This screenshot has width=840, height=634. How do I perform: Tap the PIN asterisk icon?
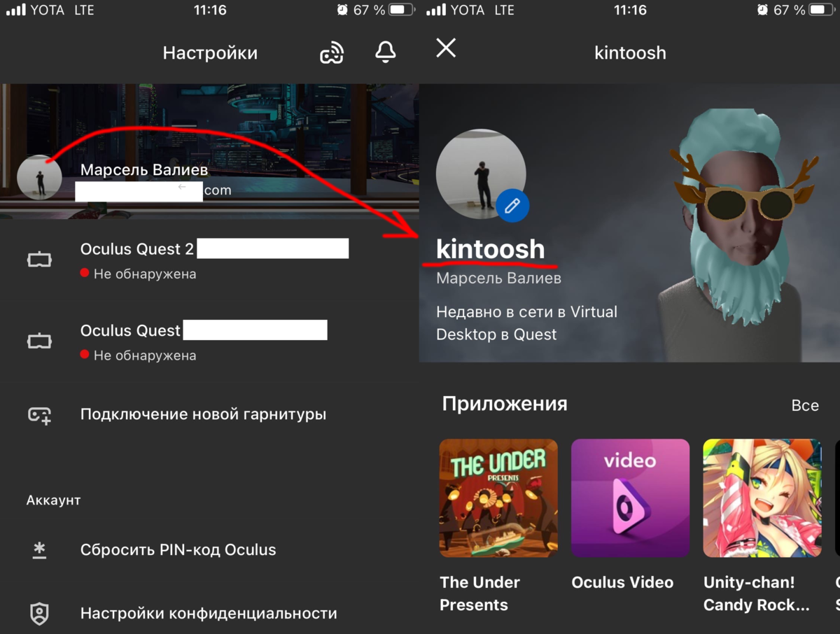39,550
